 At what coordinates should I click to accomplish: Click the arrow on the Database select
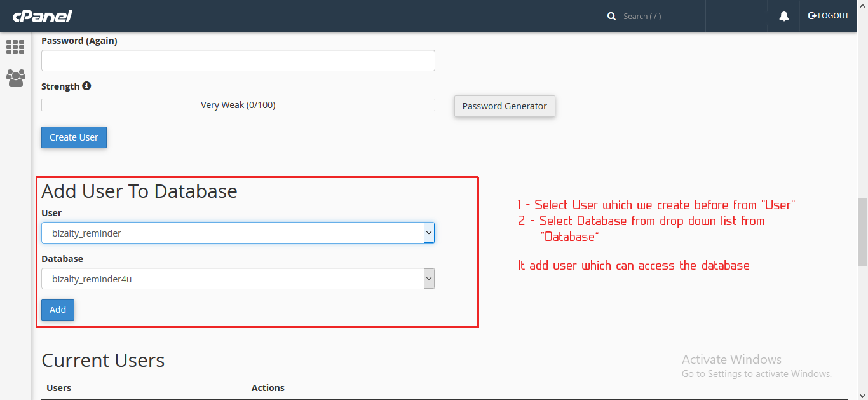click(429, 279)
